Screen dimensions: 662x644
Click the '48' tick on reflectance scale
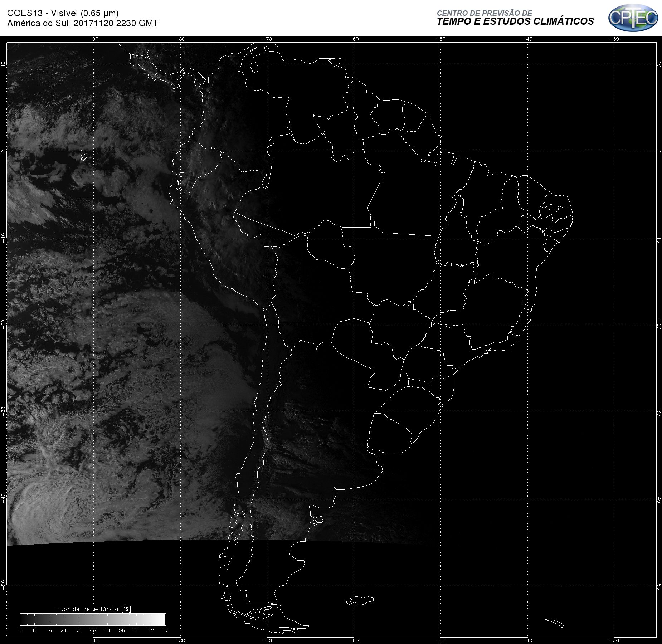pyautogui.click(x=107, y=630)
